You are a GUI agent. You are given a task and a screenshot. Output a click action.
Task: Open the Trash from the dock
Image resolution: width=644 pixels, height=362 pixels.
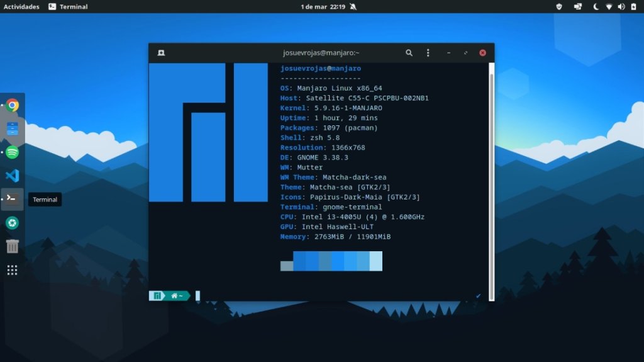(13, 246)
